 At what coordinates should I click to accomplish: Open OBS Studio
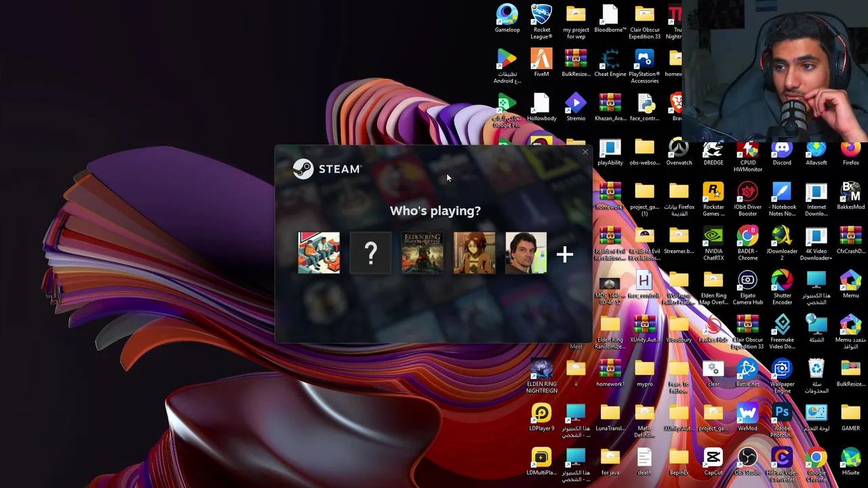point(747,462)
